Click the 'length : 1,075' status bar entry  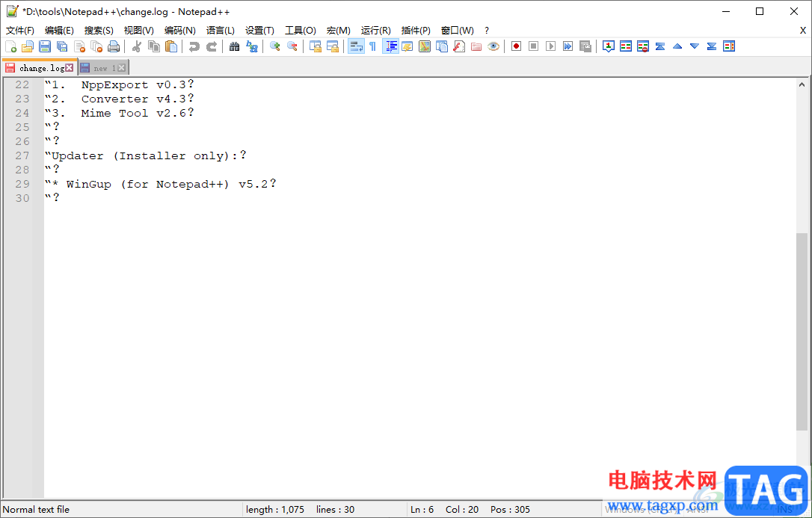coord(275,510)
